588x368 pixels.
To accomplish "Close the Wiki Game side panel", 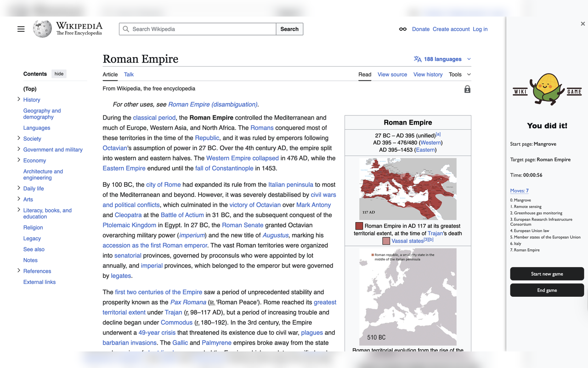I will pos(583,24).
